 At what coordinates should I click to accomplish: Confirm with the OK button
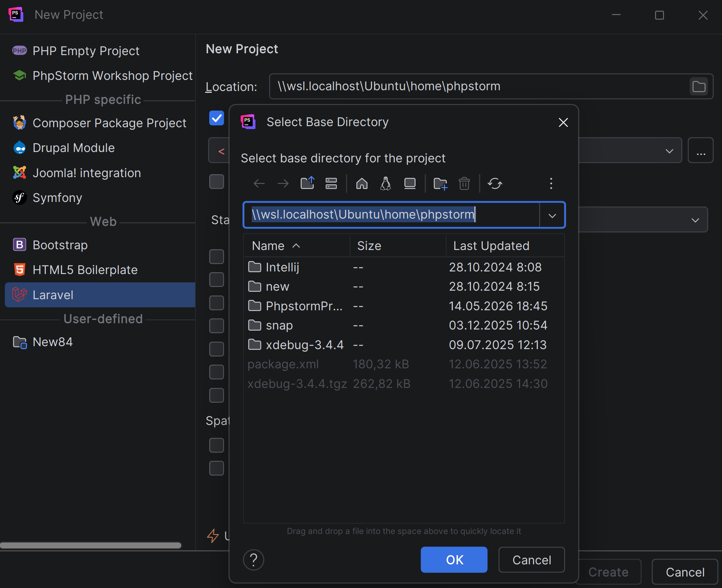454,560
